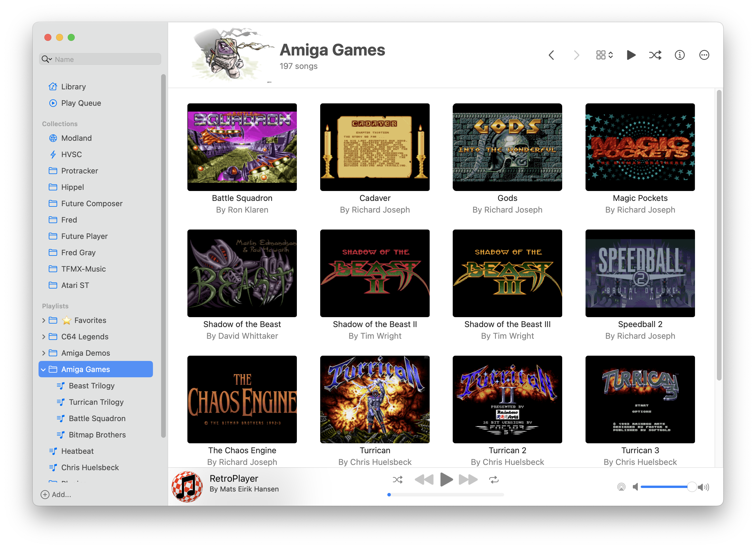Screen dimensions: 756x549
Task: Collapse the Amiga Games folder
Action: [43, 370]
